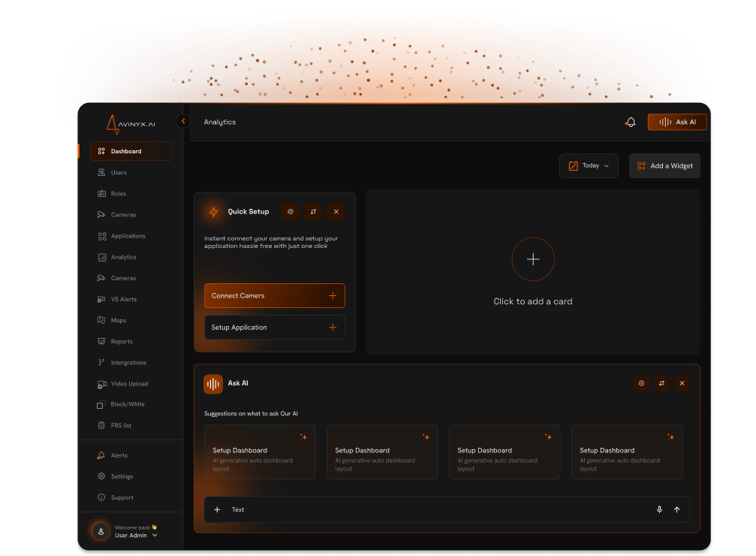Collapse the sidebar with the arrow button
The width and height of the screenshot is (756, 556).
(183, 121)
